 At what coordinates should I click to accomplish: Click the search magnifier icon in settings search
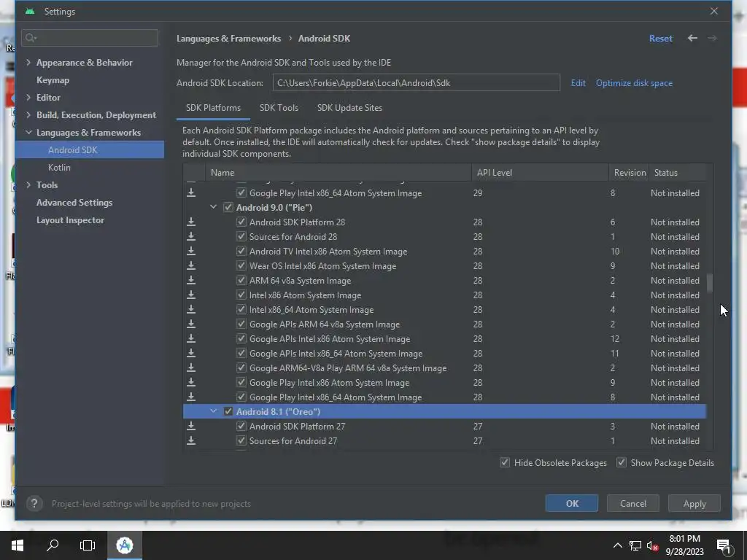(31, 38)
